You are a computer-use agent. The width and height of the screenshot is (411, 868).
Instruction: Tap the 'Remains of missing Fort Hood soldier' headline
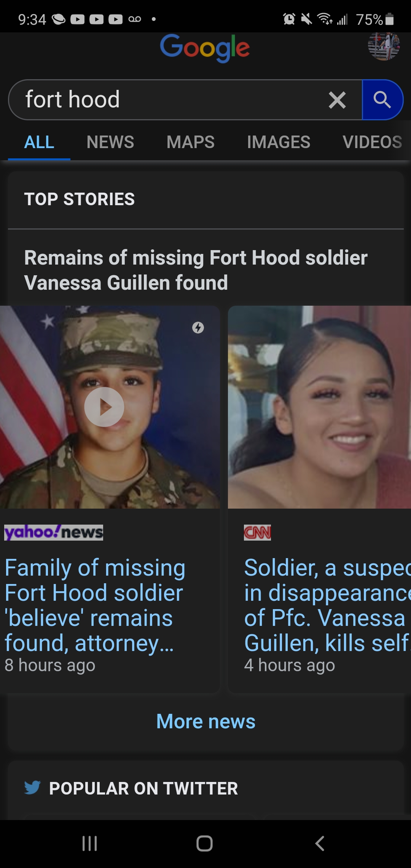(x=196, y=270)
